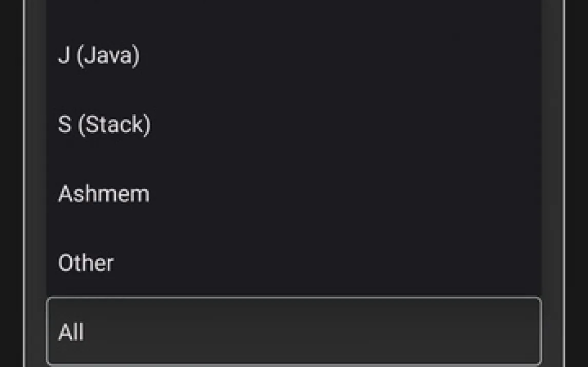Select the J (Java) option
Screen dimensions: 588x367
click(99, 55)
